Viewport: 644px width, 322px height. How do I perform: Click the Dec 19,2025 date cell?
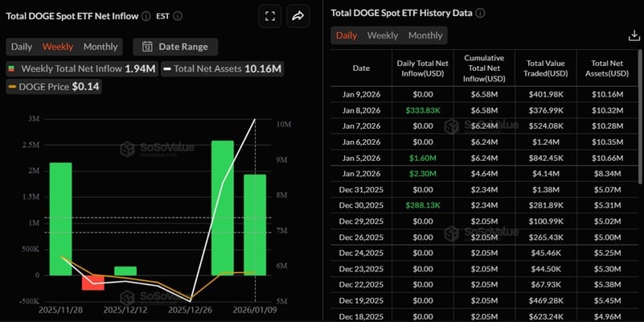coord(361,300)
